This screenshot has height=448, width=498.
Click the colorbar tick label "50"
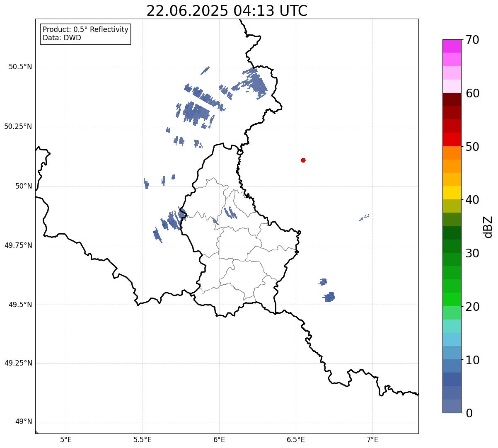(472, 147)
